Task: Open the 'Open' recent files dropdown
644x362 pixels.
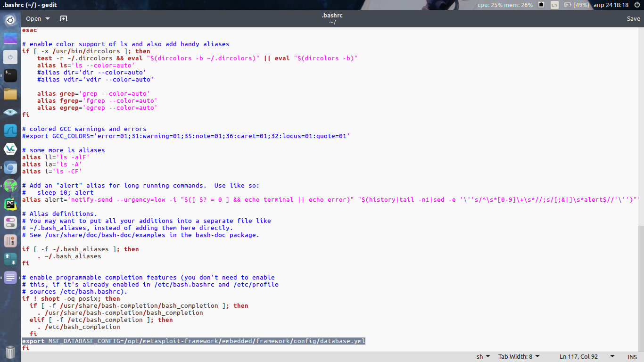Action: point(37,18)
